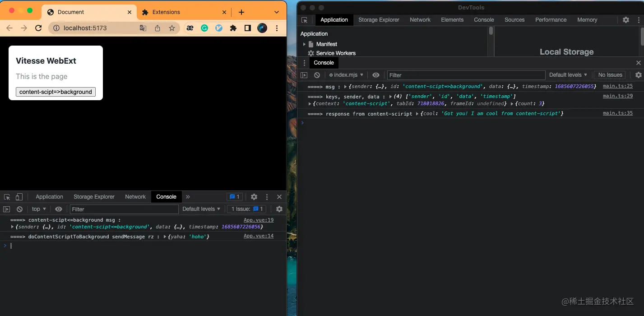Viewport: 644px width, 316px height.
Task: Show the console sidebar in docked DevTools
Action: (x=7, y=209)
